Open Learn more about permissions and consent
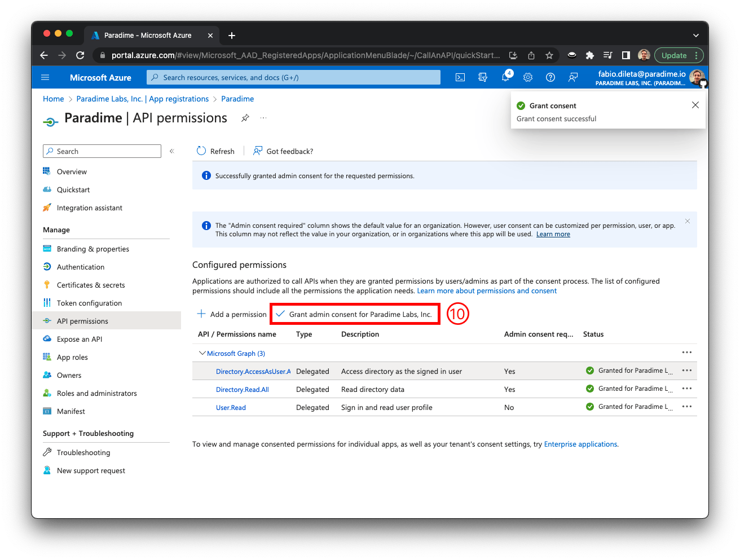The image size is (740, 560). point(487,291)
